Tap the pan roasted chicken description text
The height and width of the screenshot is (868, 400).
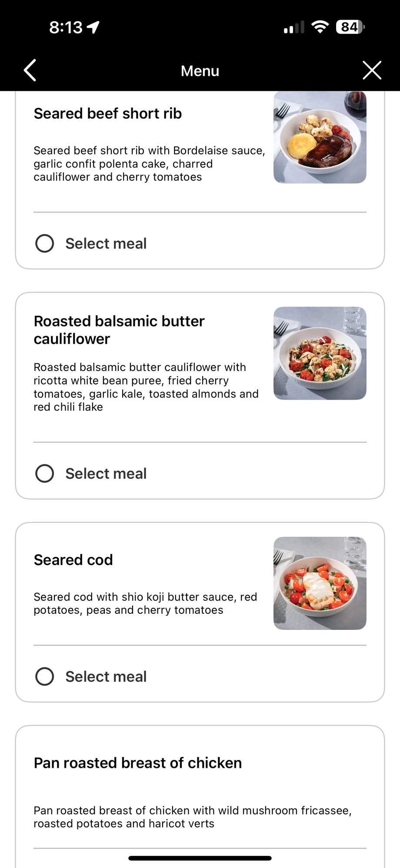point(192,817)
